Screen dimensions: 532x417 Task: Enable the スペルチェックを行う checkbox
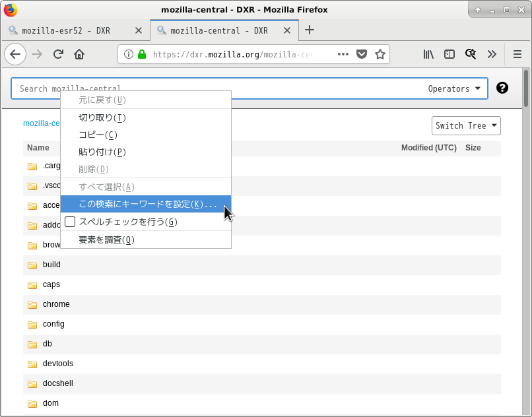(x=70, y=222)
